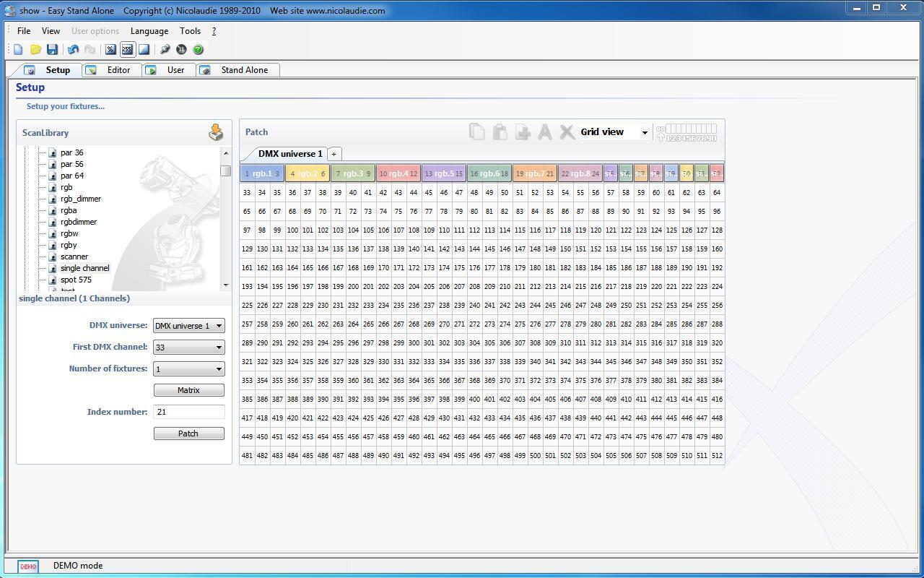Select the orange rgb.7 fixture block
The width and height of the screenshot is (924, 578).
(534, 173)
